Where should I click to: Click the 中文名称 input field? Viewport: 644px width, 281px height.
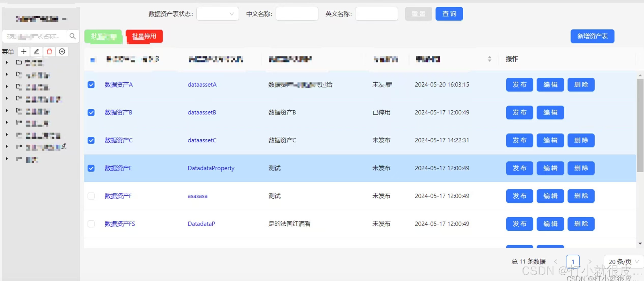click(297, 14)
